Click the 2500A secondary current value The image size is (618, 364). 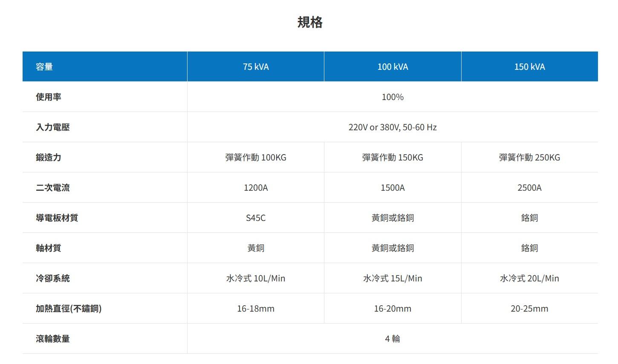click(x=529, y=188)
